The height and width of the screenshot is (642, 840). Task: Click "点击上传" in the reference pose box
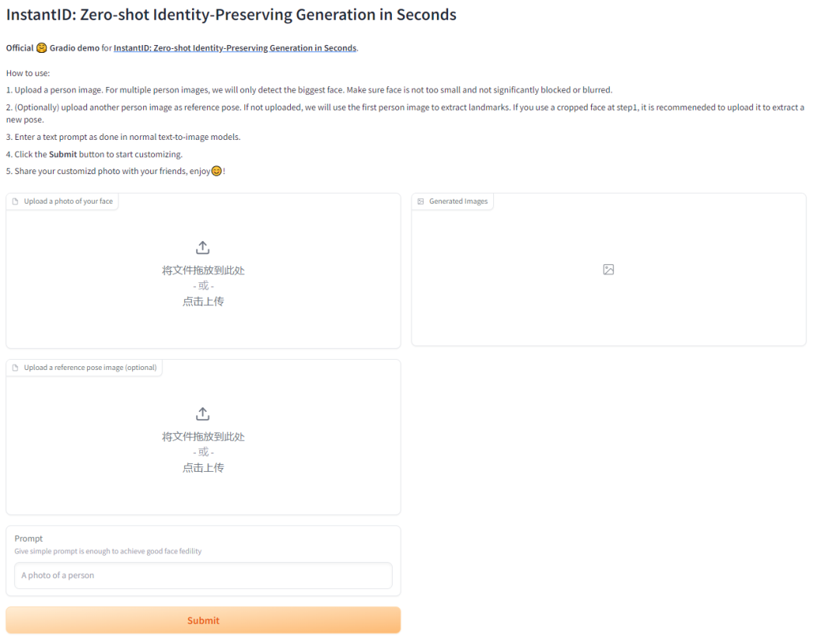203,468
